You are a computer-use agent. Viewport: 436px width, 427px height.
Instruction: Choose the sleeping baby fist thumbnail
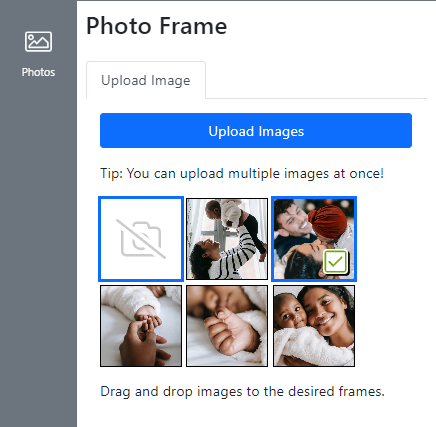(227, 326)
